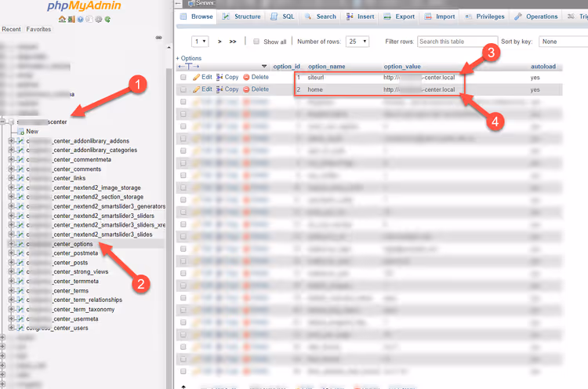Image resolution: width=588 pixels, height=389 pixels.
Task: Switch to the Insert tab
Action: point(360,16)
